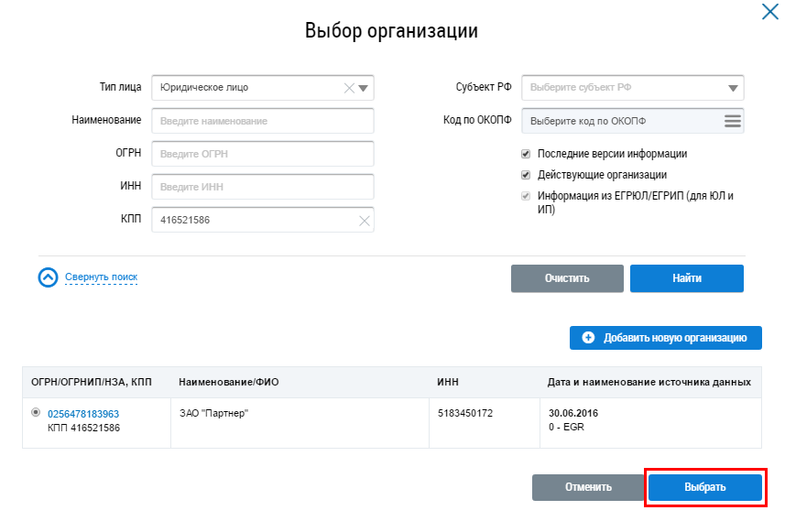Screen dimensions: 785x532
Task: Clear the selected Тип лица value
Action: pyautogui.click(x=348, y=88)
